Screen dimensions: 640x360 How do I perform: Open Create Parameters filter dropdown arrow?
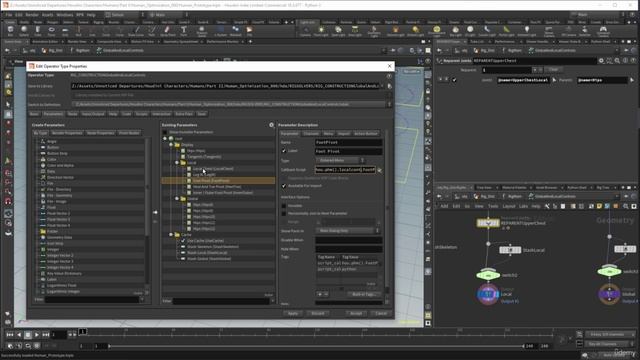[x=142, y=300]
